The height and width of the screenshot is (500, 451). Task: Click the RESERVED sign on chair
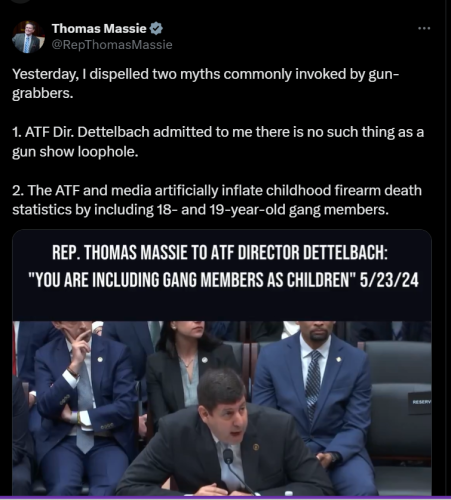tap(420, 402)
